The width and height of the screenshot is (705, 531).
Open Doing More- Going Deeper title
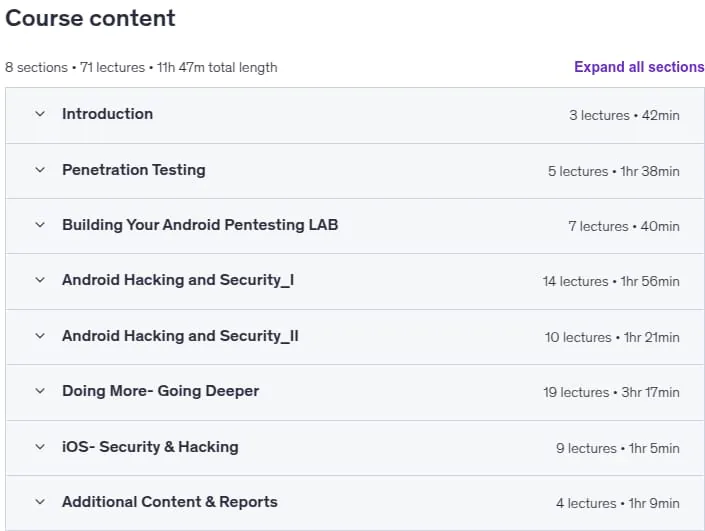point(161,391)
